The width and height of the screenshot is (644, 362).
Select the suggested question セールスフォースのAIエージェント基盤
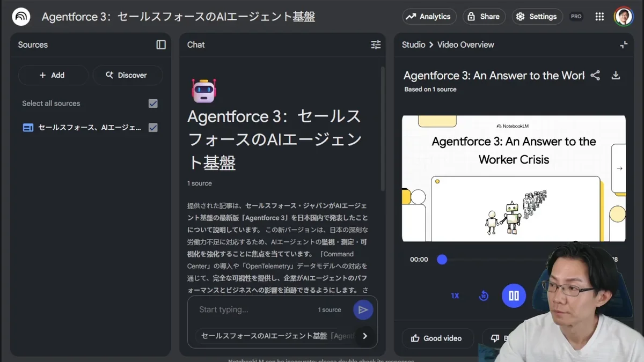pos(277,336)
